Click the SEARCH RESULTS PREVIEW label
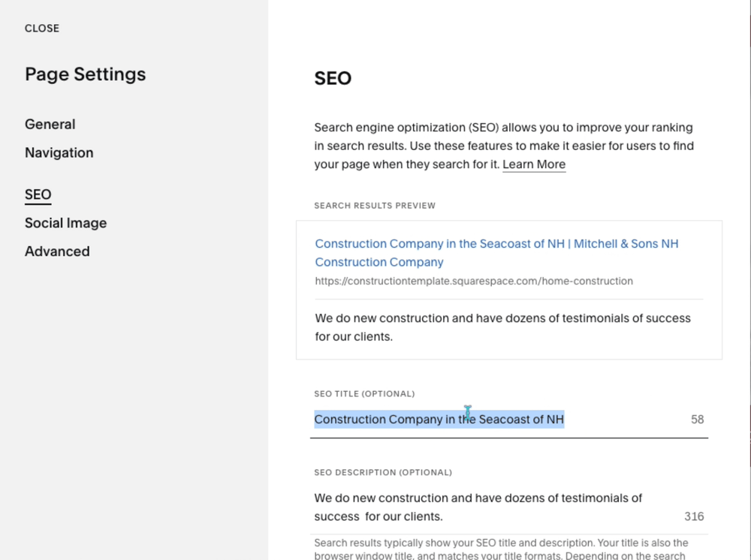This screenshot has width=751, height=560. point(375,206)
